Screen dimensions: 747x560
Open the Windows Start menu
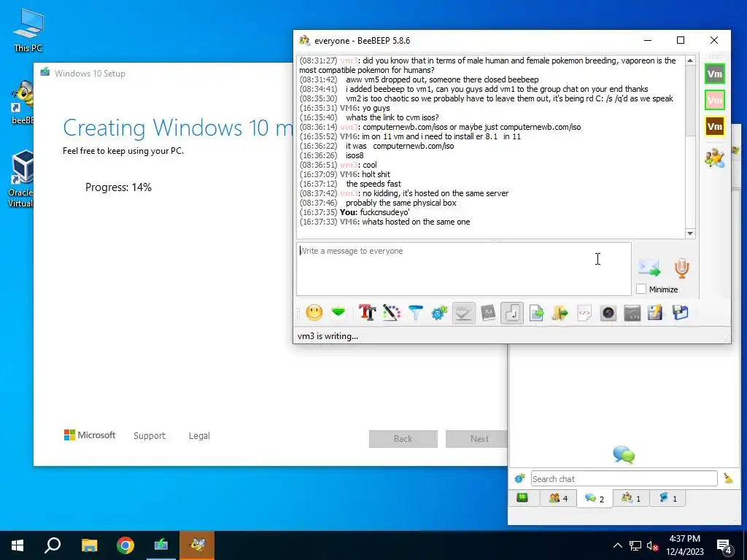point(18,545)
